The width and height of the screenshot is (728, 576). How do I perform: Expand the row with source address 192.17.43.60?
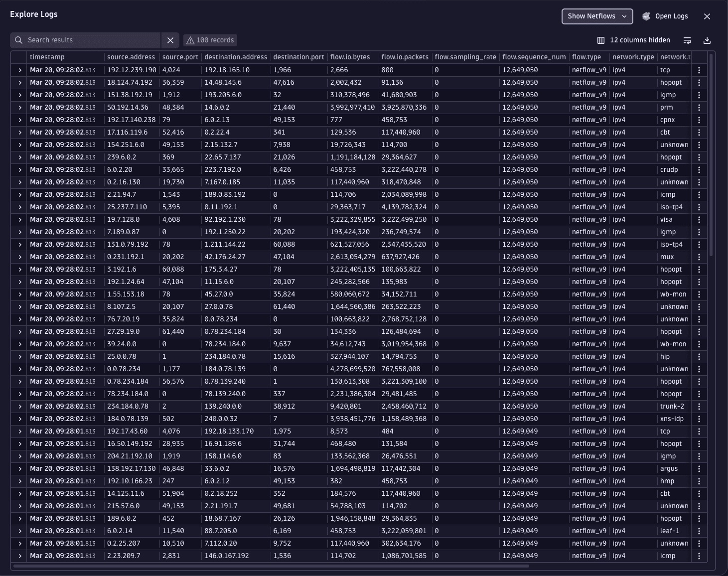19,431
